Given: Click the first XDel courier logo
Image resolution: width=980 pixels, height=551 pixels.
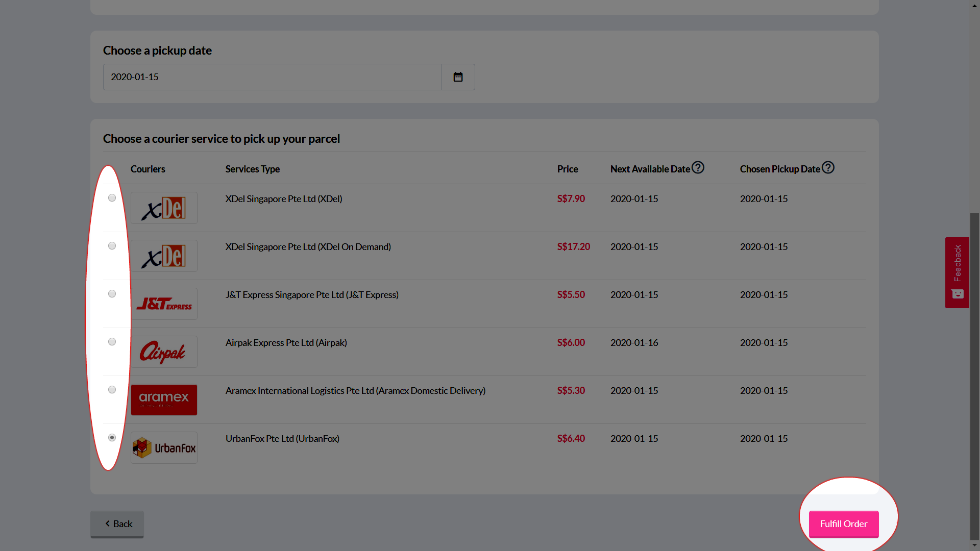Looking at the screenshot, I should pos(164,208).
